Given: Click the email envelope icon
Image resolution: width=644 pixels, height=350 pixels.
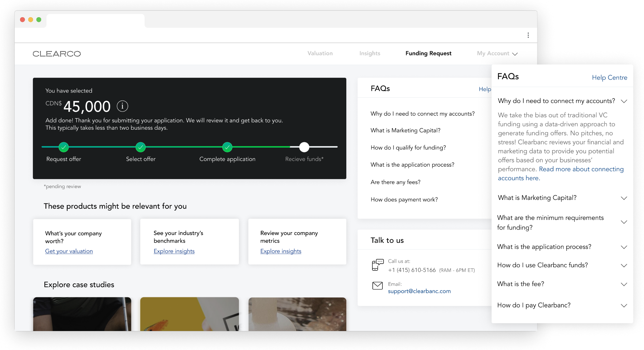Looking at the screenshot, I should pyautogui.click(x=377, y=286).
